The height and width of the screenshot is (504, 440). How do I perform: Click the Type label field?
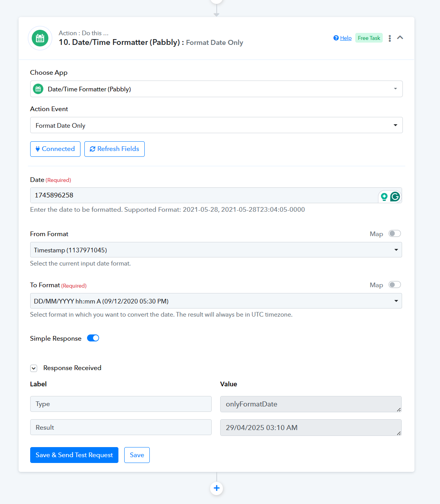point(121,404)
